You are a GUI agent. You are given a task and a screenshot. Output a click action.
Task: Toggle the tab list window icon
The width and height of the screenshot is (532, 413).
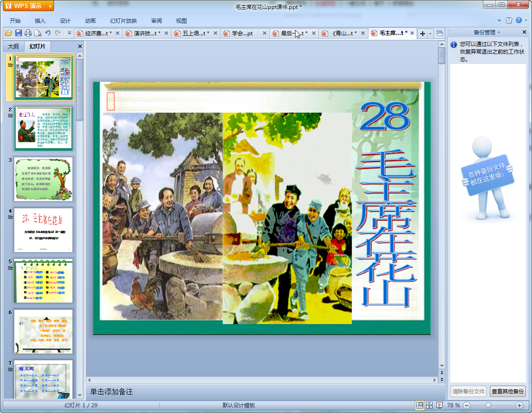(439, 33)
